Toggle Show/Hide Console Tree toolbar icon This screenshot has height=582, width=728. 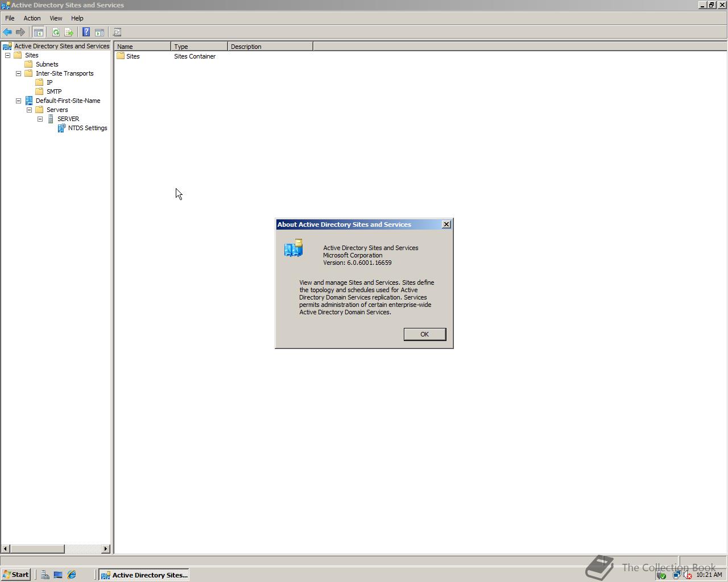coord(38,32)
